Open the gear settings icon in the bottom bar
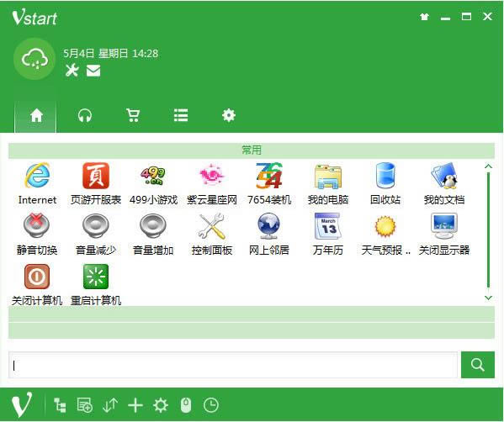Screen dimensions: 504x422 coord(161,405)
